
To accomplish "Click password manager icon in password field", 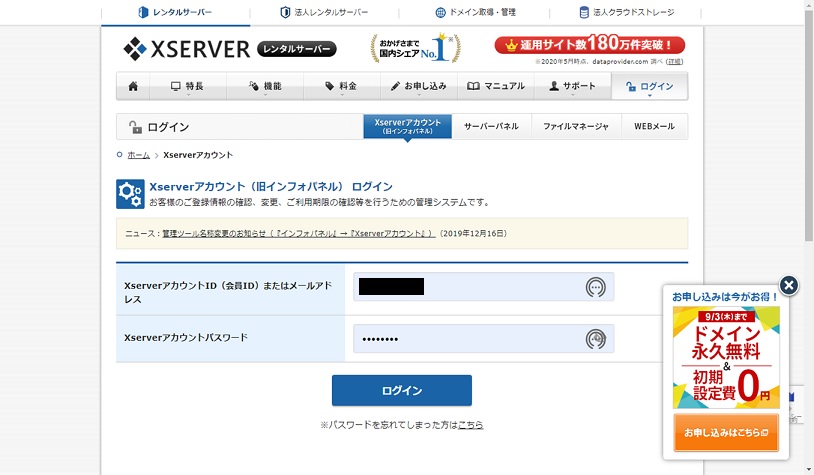I will pos(595,339).
